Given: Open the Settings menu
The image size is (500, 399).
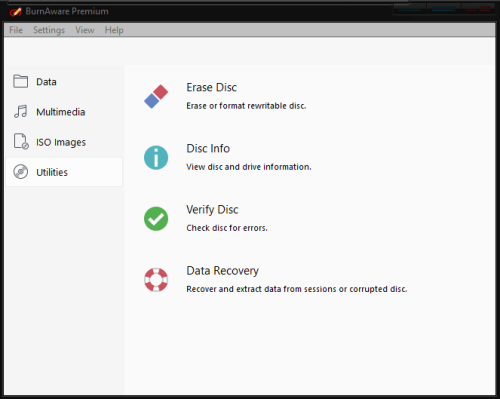Looking at the screenshot, I should pos(49,30).
